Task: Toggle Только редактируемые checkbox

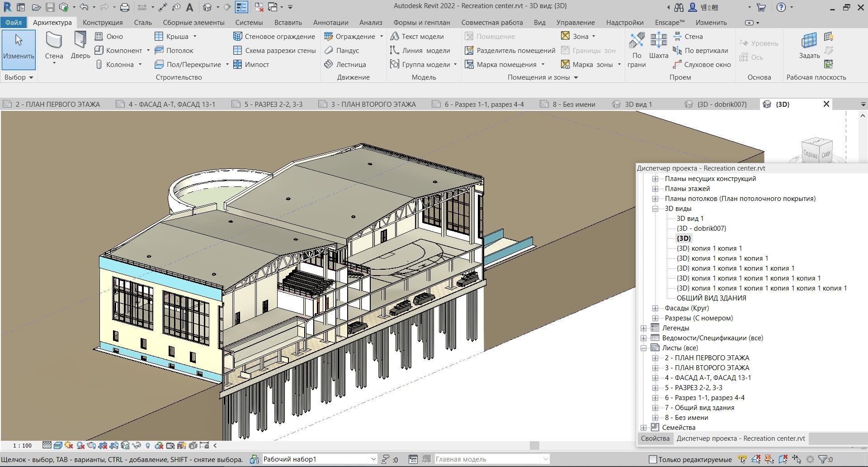Action: coord(653,459)
